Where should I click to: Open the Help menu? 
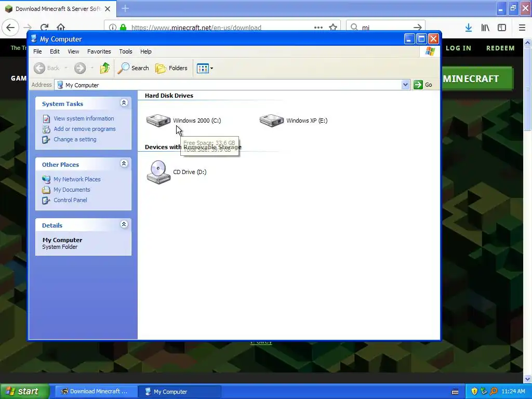coord(146,51)
